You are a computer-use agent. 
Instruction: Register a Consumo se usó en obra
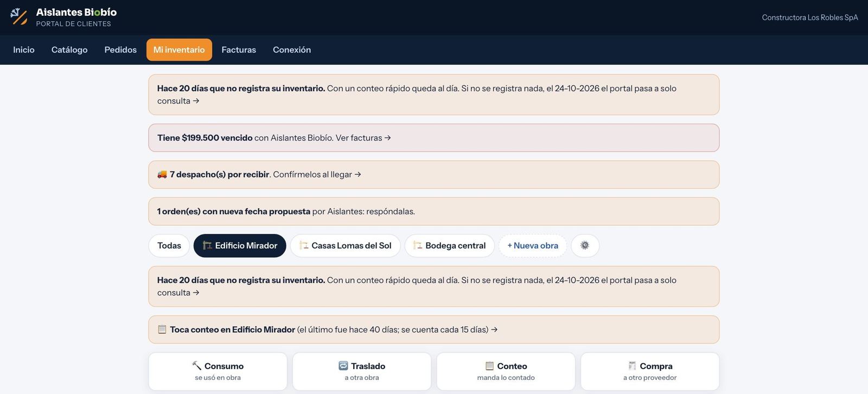[218, 371]
